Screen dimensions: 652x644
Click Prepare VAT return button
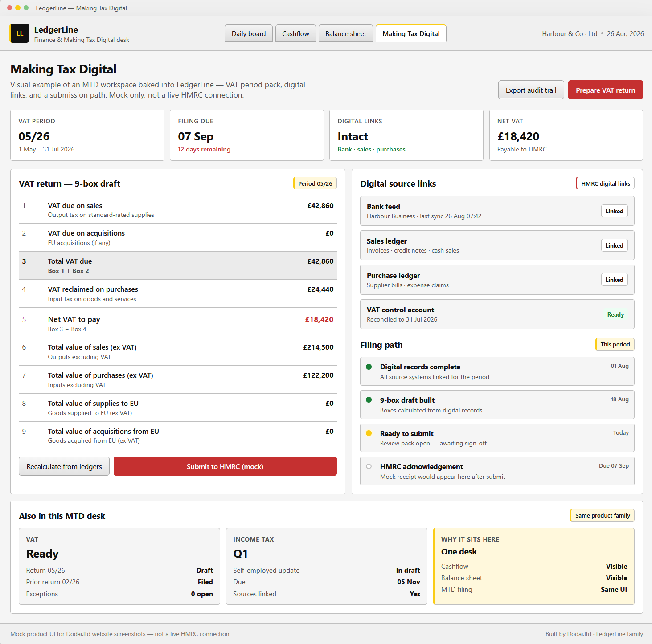click(x=605, y=90)
